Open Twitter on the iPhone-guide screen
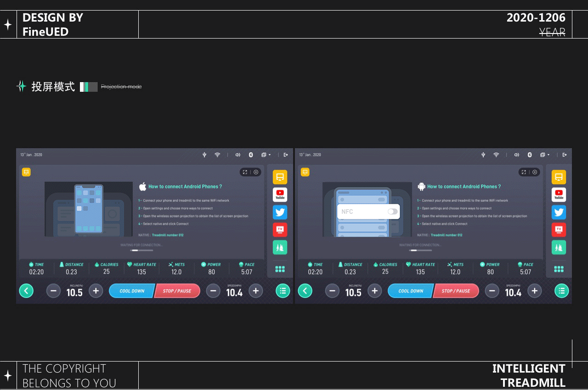Viewport: 588px width, 390px height. tap(280, 212)
